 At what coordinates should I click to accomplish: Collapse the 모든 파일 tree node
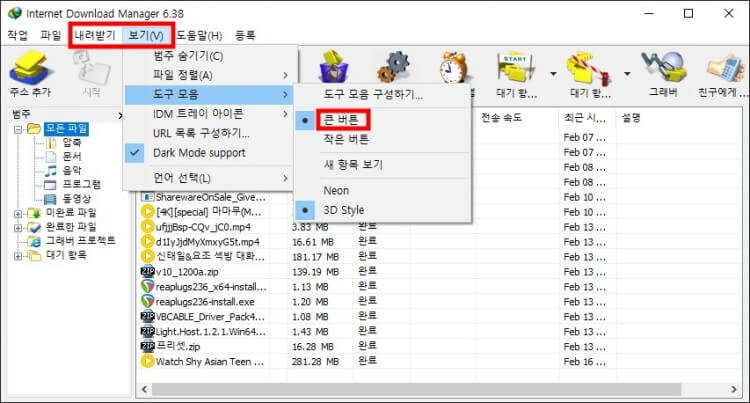(x=18, y=129)
